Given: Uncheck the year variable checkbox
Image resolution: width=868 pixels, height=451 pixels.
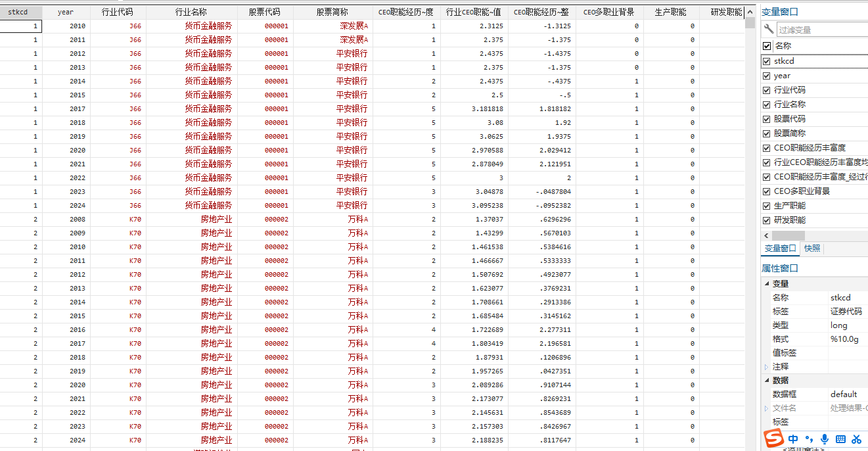Looking at the screenshot, I should 767,76.
